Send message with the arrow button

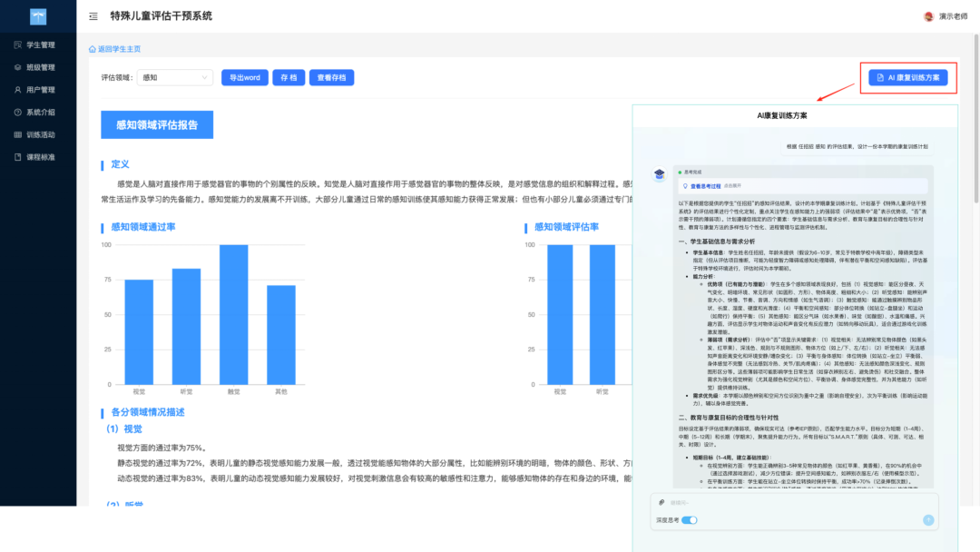point(928,520)
